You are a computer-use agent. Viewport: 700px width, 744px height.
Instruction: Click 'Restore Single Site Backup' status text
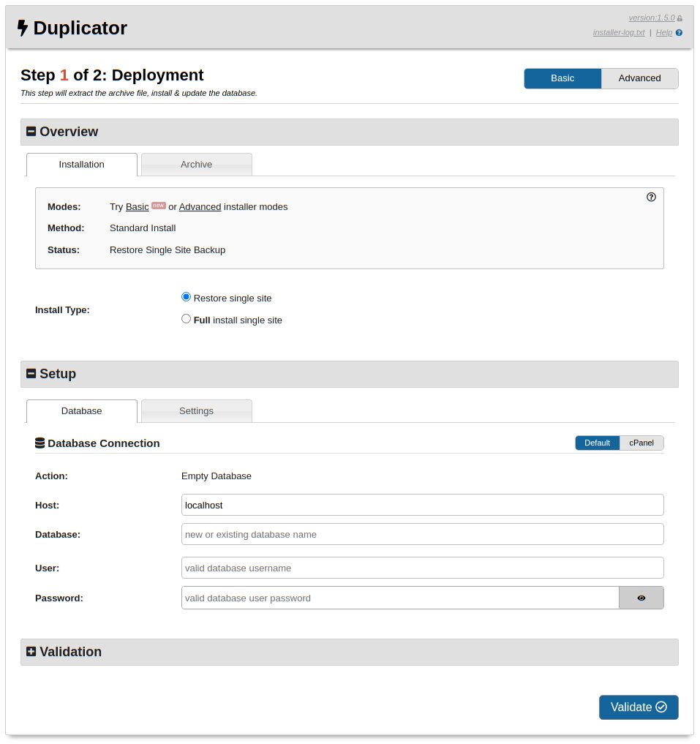pyautogui.click(x=168, y=250)
